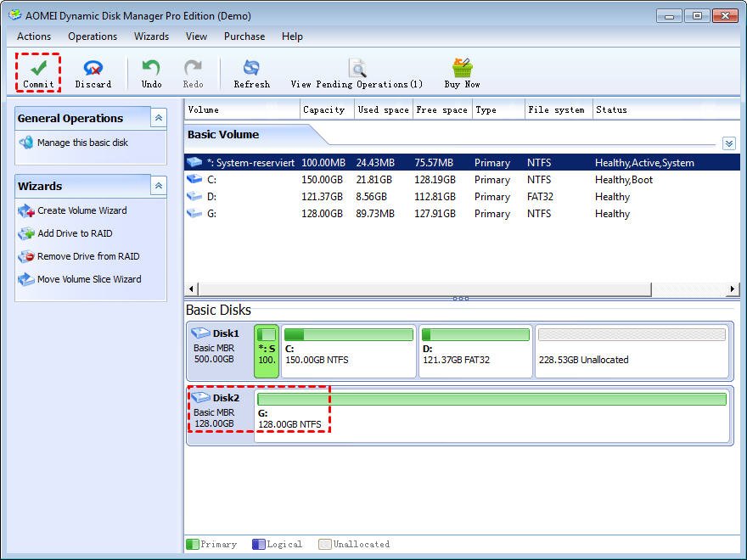Click the Manage this basic disk link
The width and height of the screenshot is (747, 560).
coord(82,143)
